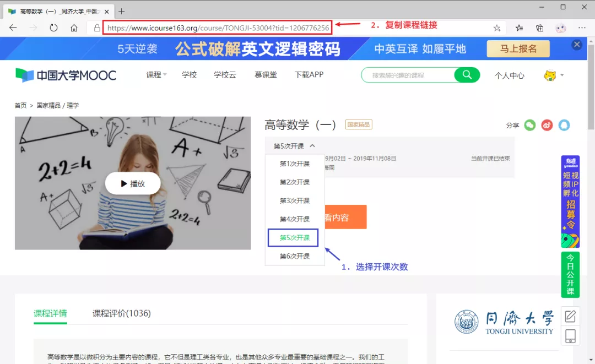Play the course intro video
Viewport: 595px width, 364px height.
pyautogui.click(x=133, y=183)
